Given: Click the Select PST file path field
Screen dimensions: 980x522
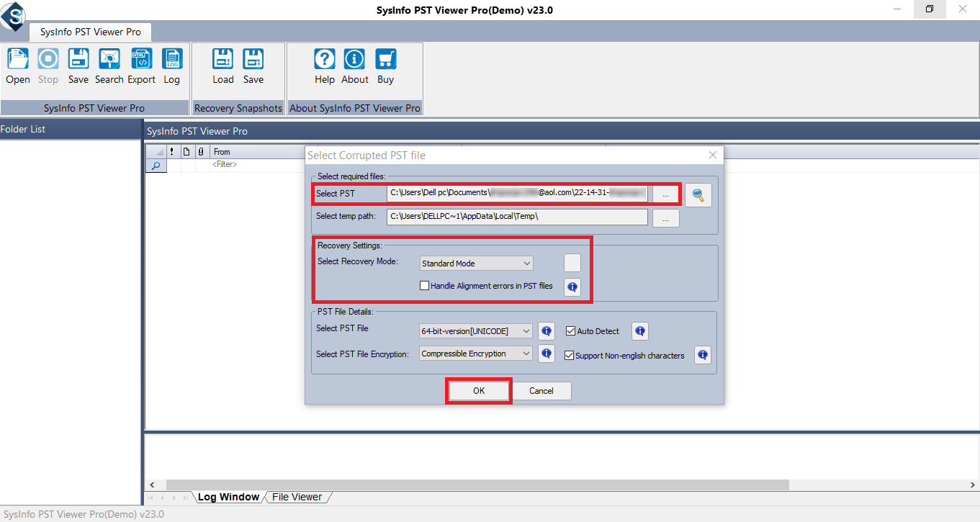Looking at the screenshot, I should click(x=518, y=193).
